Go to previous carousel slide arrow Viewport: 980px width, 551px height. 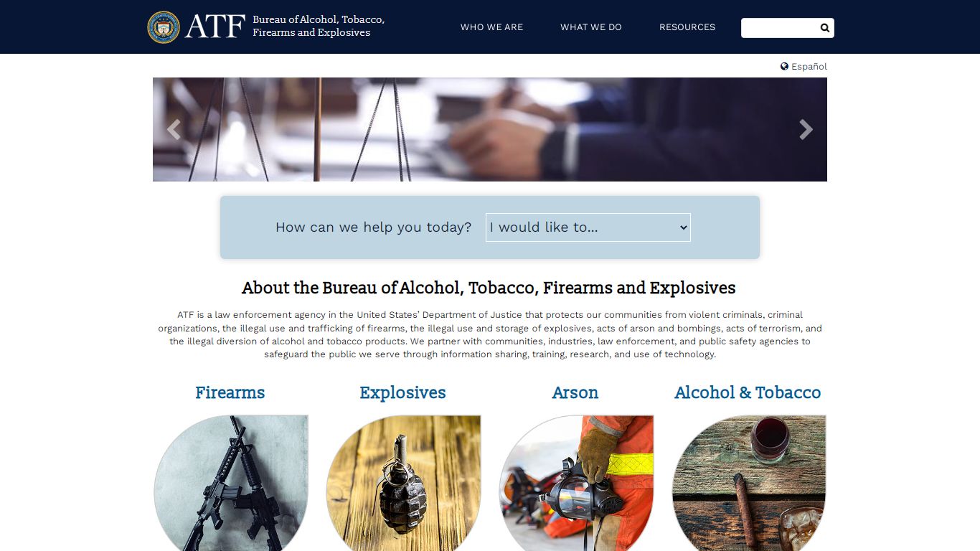(x=173, y=129)
